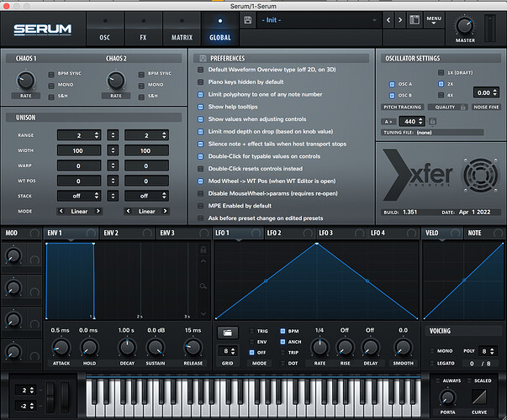Switch to the FX tab
The width and height of the screenshot is (507, 420).
tap(143, 29)
